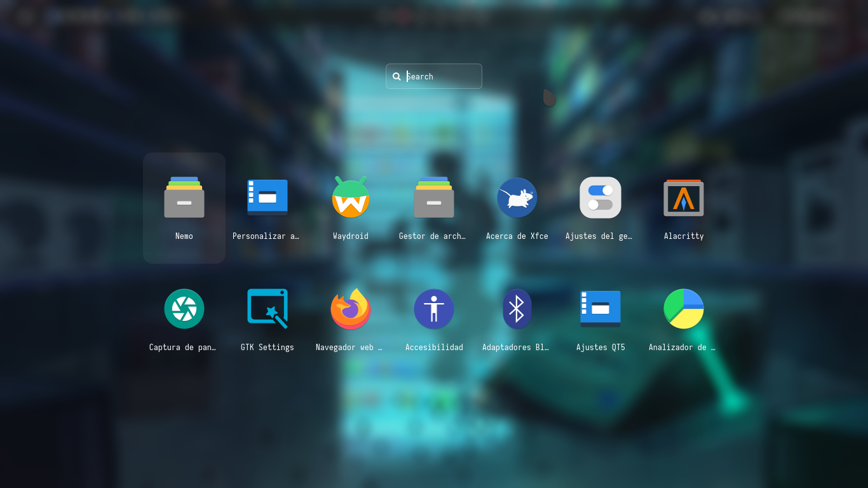Viewport: 868px width, 488px height.
Task: Open GTK Settings icon
Action: 268,309
